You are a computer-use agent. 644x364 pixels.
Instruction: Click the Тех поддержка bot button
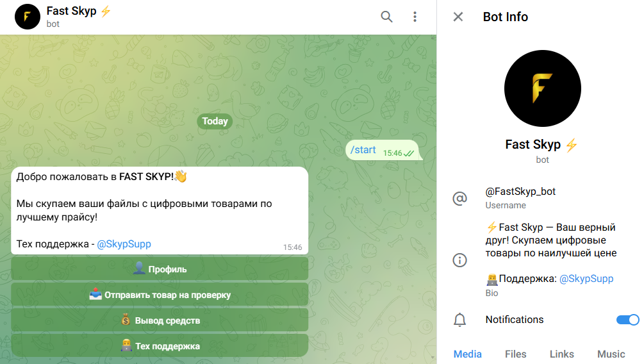point(160,346)
